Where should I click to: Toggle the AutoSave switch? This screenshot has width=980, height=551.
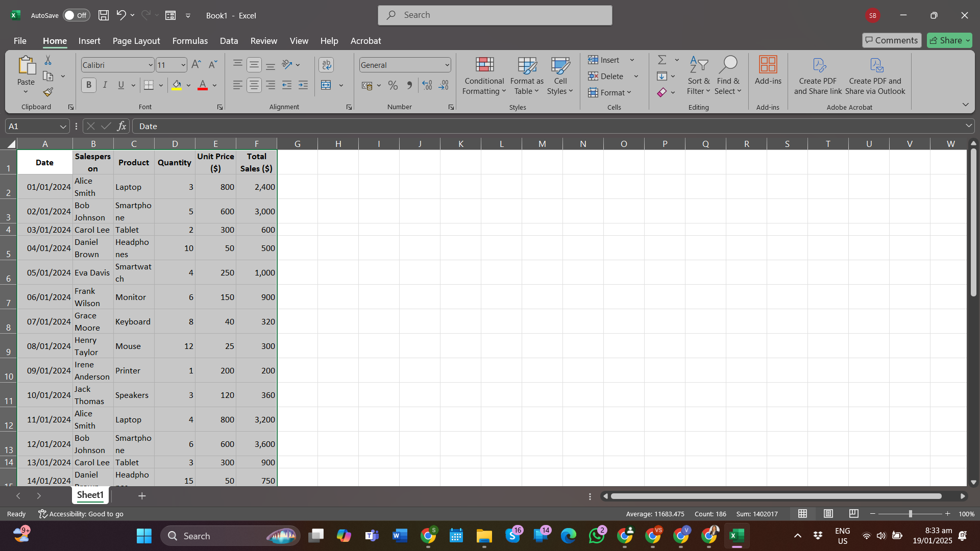76,15
